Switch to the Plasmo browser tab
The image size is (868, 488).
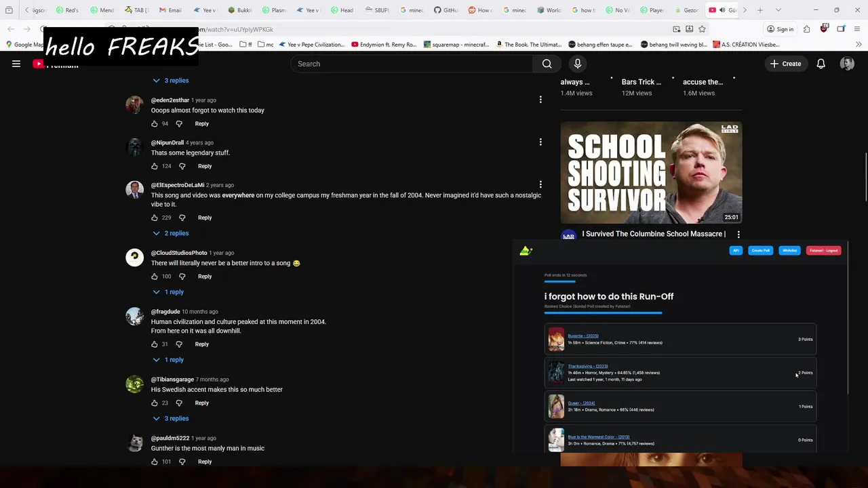pyautogui.click(x=273, y=10)
